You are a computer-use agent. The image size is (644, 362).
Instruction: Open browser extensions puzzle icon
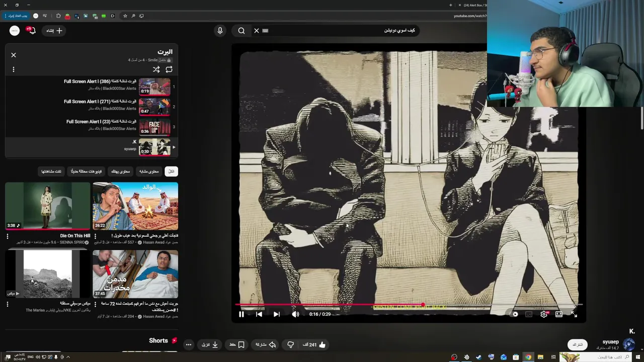(x=58, y=16)
